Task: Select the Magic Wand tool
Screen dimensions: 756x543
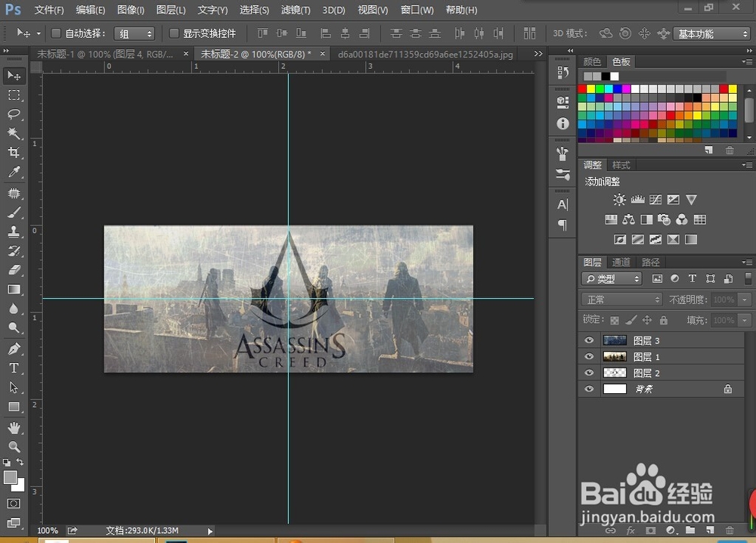Action: pos(14,133)
